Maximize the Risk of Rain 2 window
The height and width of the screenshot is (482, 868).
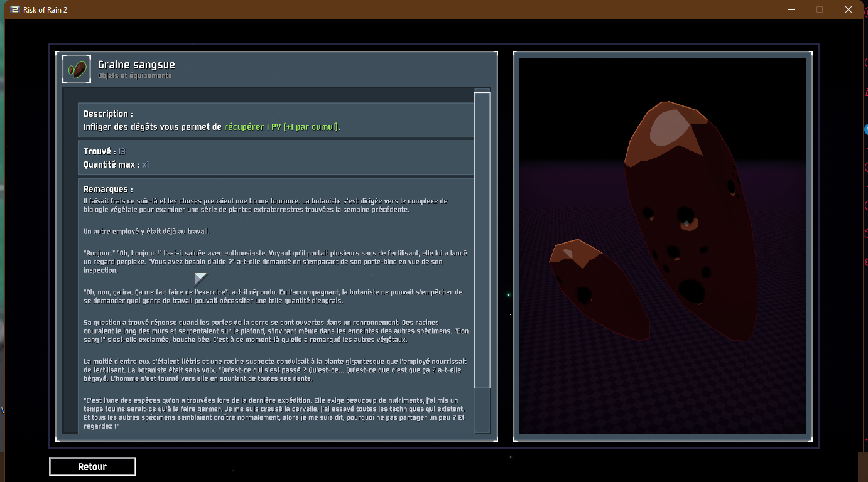pos(819,9)
